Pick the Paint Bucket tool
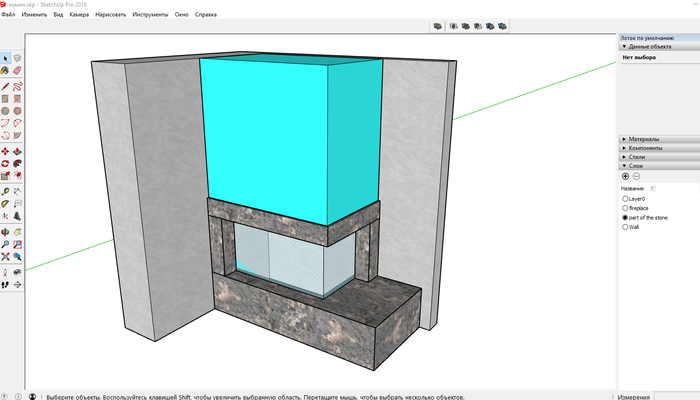 (6, 71)
